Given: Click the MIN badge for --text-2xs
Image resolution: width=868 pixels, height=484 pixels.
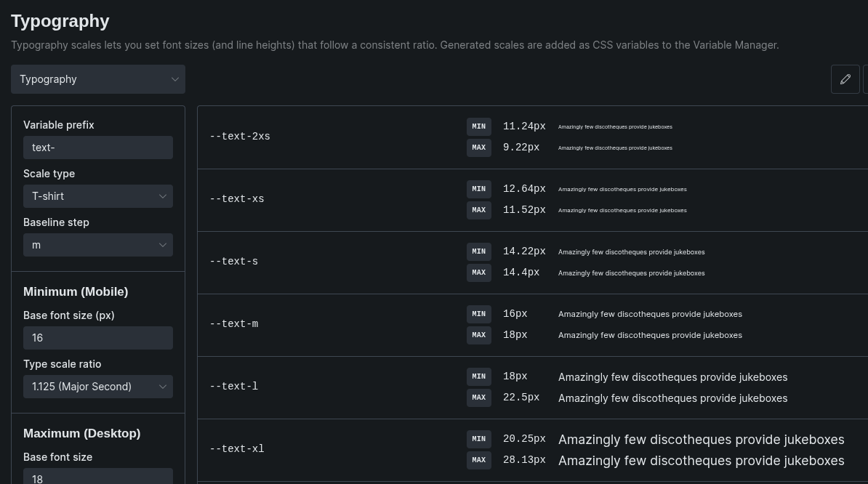Looking at the screenshot, I should click(478, 126).
